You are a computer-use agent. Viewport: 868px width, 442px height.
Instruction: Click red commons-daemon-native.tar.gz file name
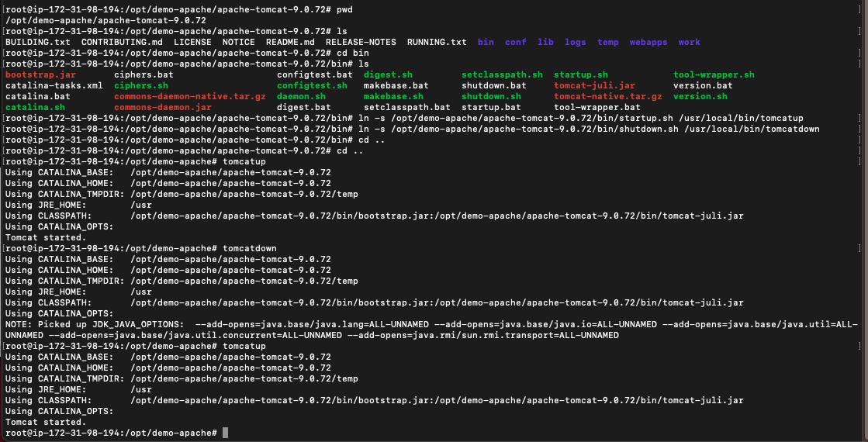190,96
